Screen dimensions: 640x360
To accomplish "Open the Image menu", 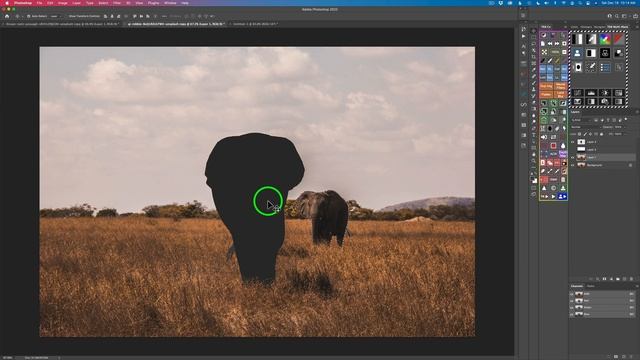I will (x=62, y=3).
